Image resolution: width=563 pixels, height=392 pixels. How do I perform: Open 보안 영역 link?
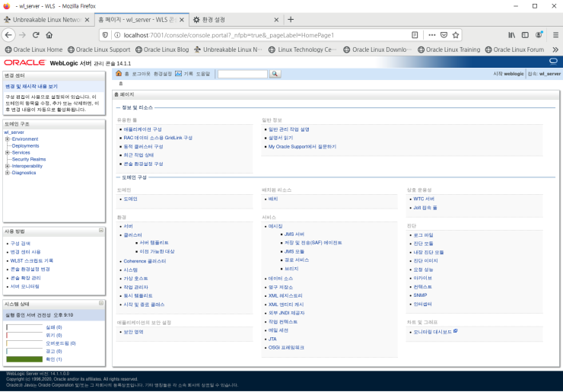tap(134, 332)
